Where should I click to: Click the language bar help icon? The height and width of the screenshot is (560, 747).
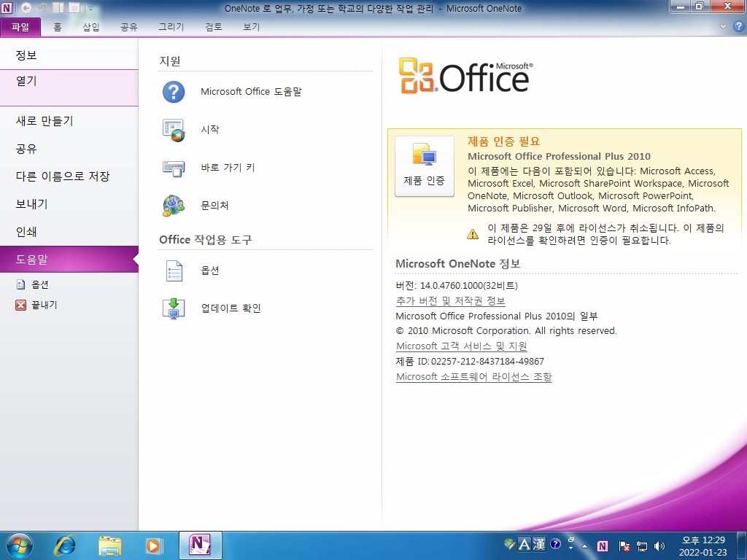pyautogui.click(x=555, y=544)
